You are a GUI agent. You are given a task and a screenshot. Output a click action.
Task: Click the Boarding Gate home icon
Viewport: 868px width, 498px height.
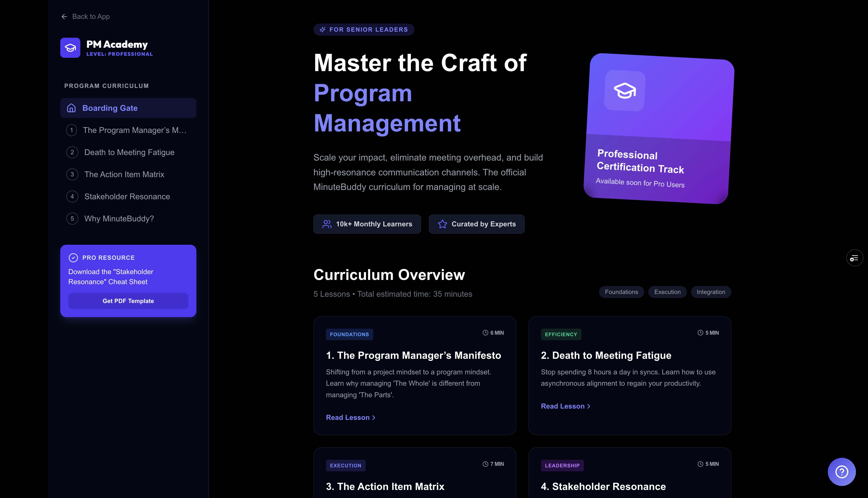point(71,108)
